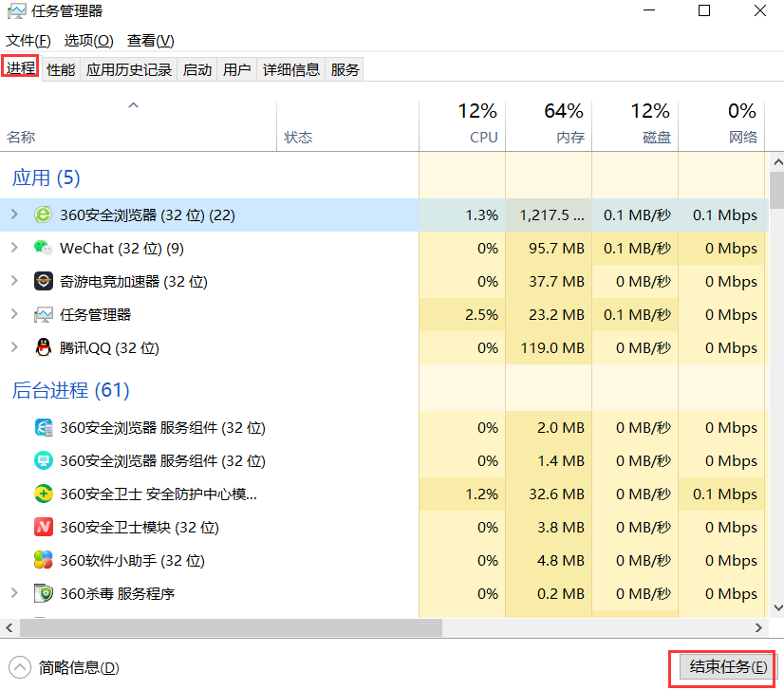Click the 360安全卫士模块 red icon

pos(43,527)
